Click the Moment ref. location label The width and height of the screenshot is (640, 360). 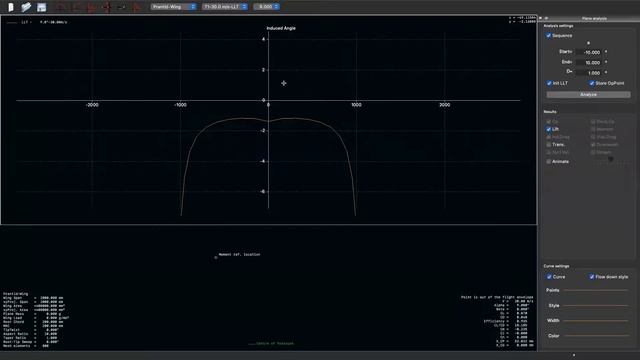[239, 254]
